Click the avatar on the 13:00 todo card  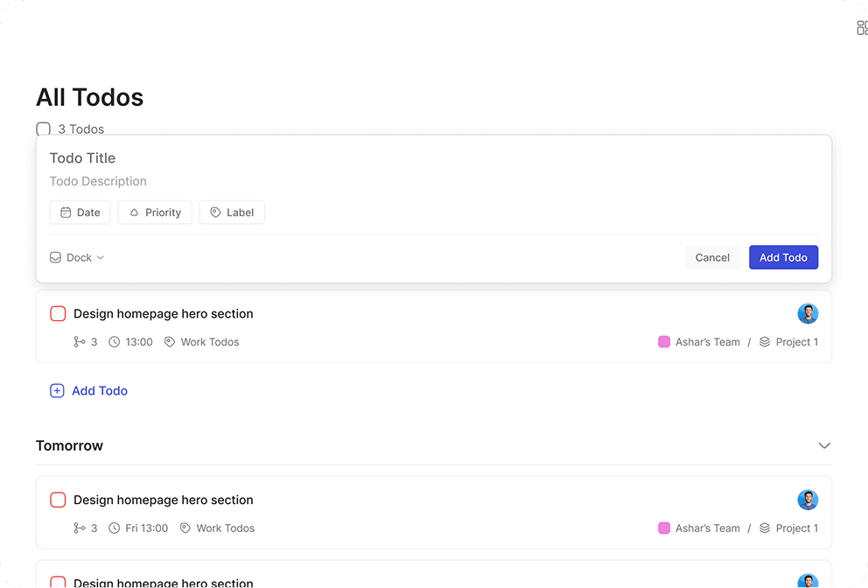808,313
